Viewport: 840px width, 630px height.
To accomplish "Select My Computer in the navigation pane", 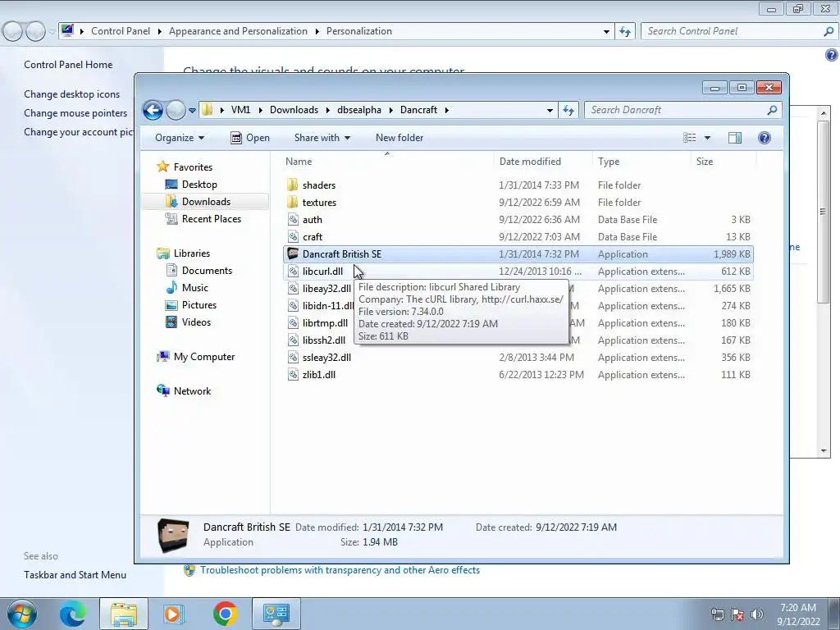I will click(204, 357).
